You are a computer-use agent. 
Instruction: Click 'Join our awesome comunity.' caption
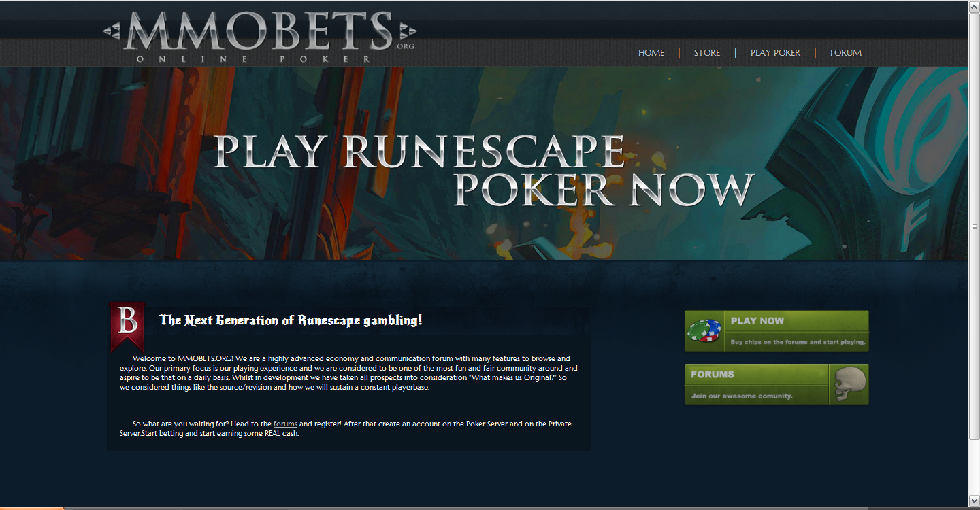coord(742,396)
